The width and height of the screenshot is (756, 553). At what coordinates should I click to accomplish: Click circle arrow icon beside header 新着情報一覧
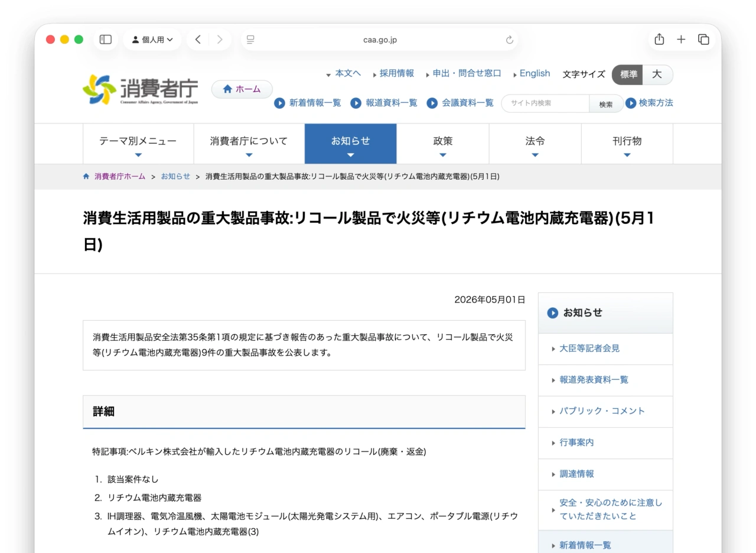point(280,103)
